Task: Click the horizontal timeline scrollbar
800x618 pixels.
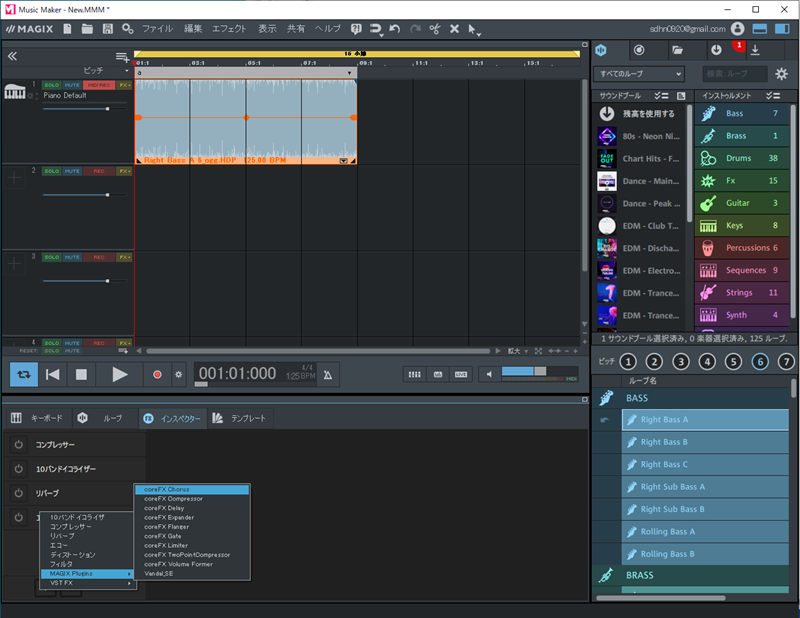Action: coord(318,351)
